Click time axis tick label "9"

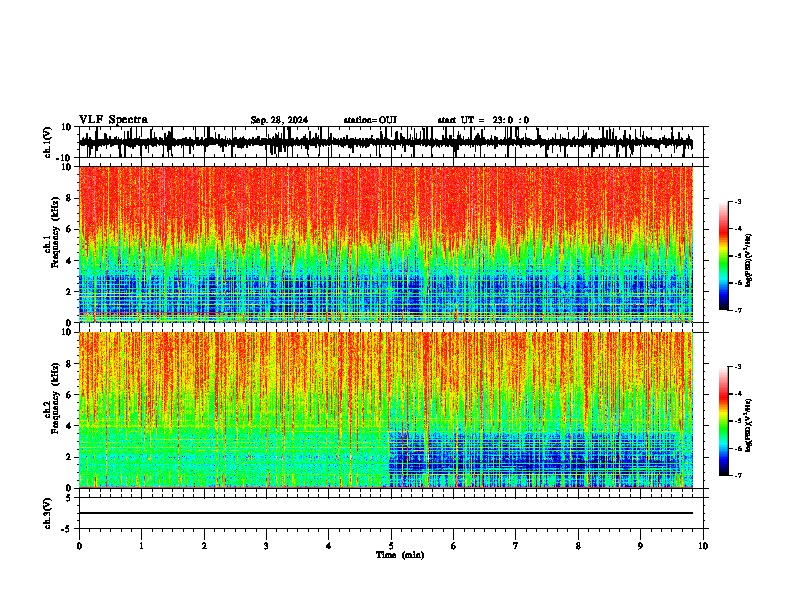pyautogui.click(x=640, y=546)
